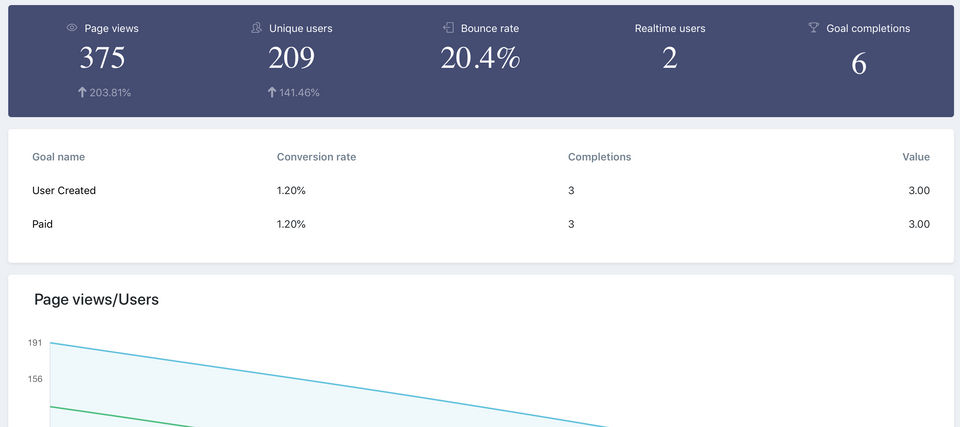Select the Unique users count 209
This screenshot has width=960, height=427.
coord(291,58)
